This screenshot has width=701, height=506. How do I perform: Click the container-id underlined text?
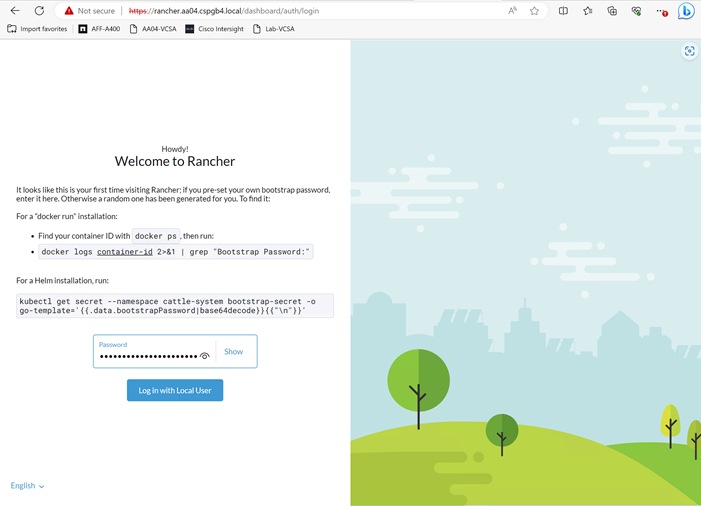click(125, 252)
